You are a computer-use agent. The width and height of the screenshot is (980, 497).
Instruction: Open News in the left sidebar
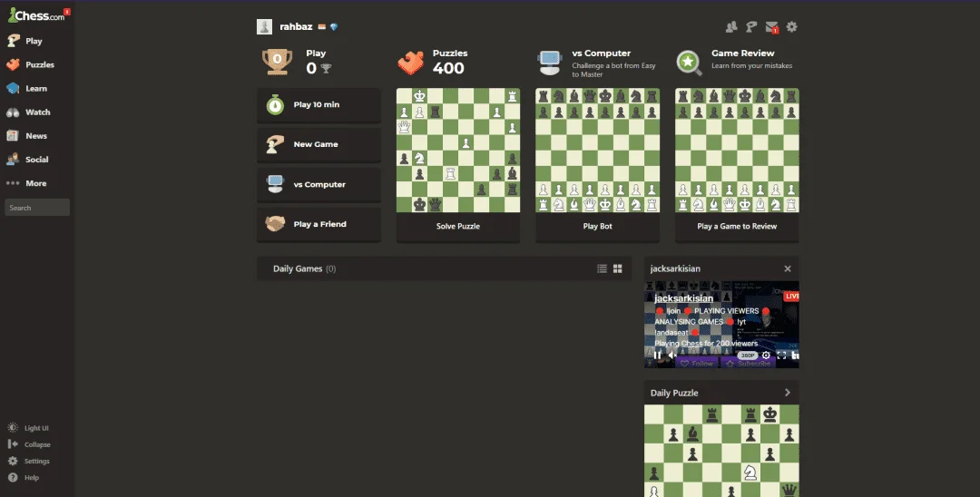[27, 136]
